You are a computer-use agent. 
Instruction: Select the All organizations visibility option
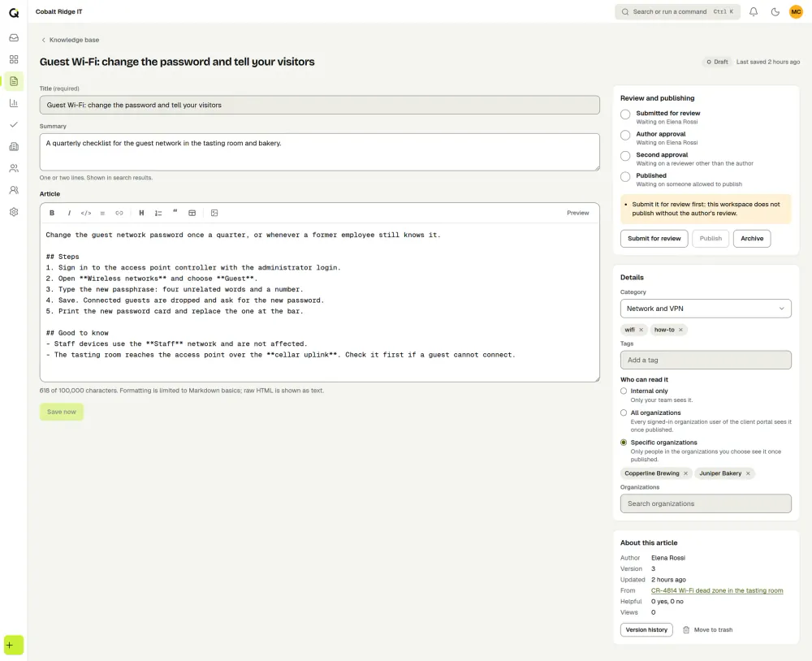[624, 413]
